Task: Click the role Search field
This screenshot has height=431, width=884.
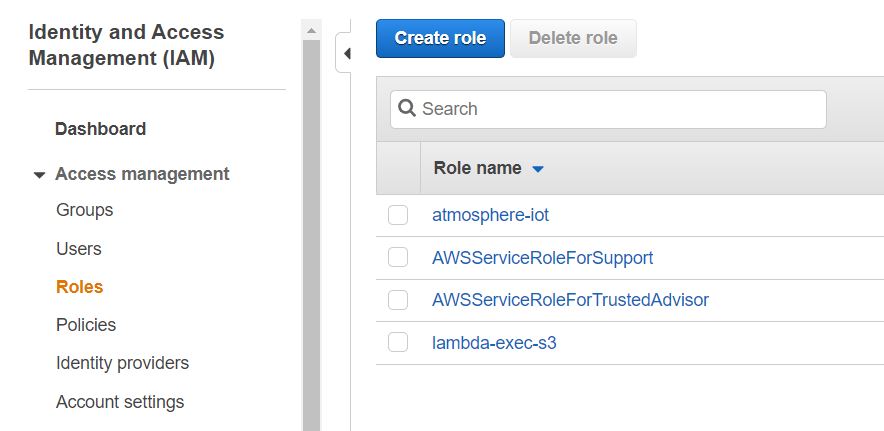Action: click(x=620, y=109)
